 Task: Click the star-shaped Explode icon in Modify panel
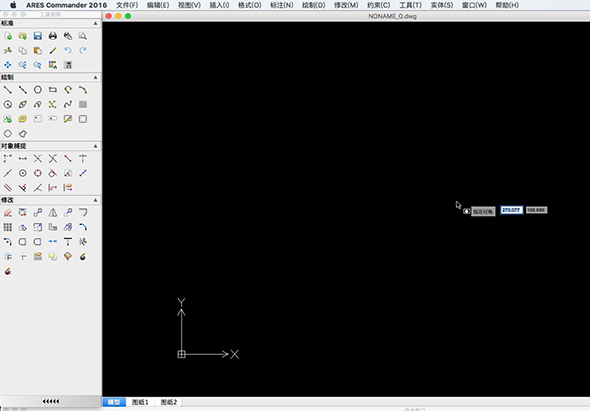pyautogui.click(x=83, y=242)
